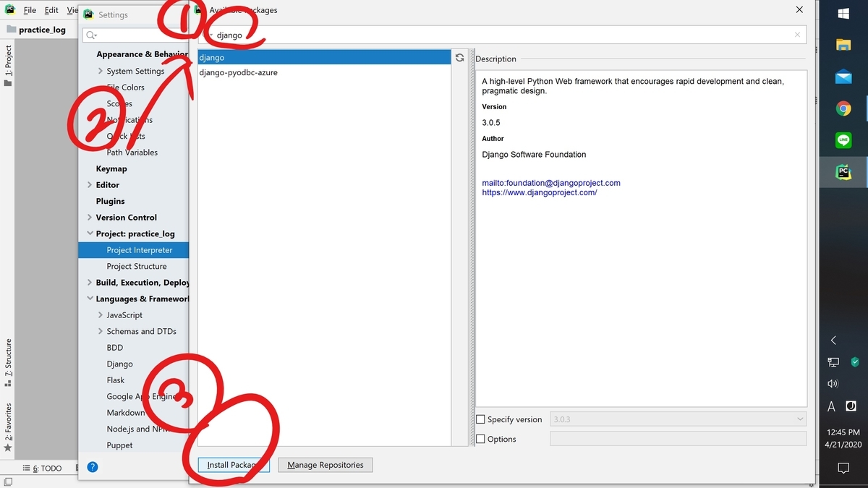Viewport: 868px width, 488px height.
Task: Expand Schemas and DTDs node
Action: 101,331
